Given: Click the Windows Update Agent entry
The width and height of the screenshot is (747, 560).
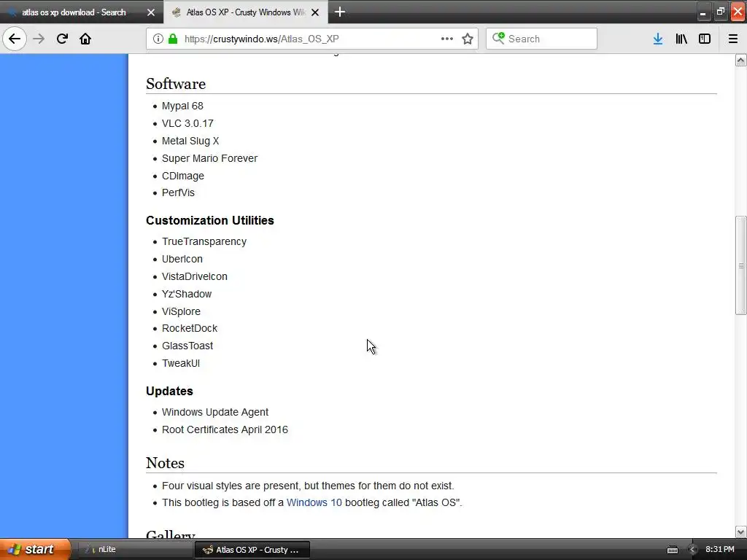Looking at the screenshot, I should pos(215,412).
